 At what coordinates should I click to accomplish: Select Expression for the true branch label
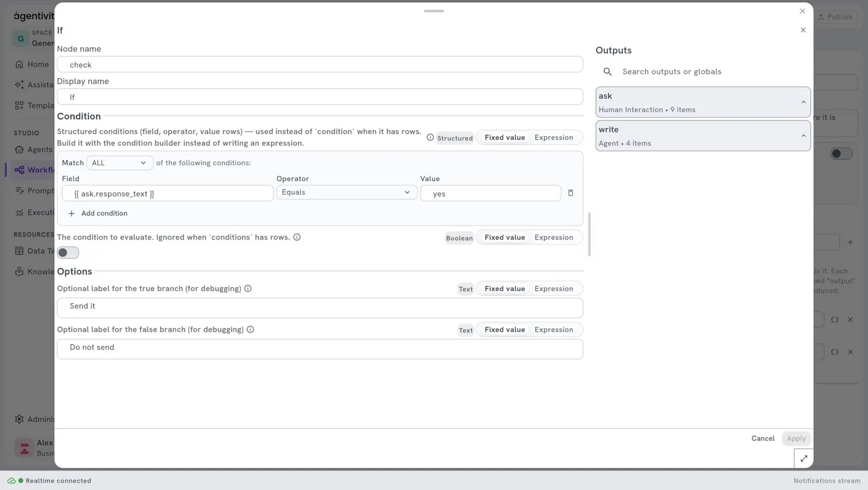[x=554, y=289]
